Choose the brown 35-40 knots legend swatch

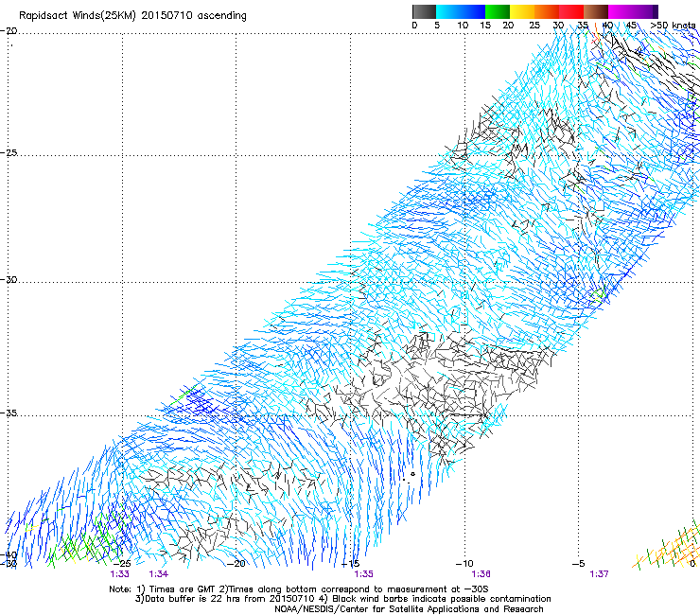click(x=596, y=11)
